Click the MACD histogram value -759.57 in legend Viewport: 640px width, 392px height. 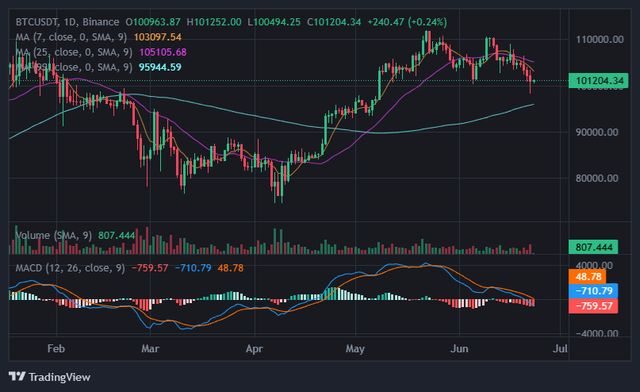(x=150, y=268)
